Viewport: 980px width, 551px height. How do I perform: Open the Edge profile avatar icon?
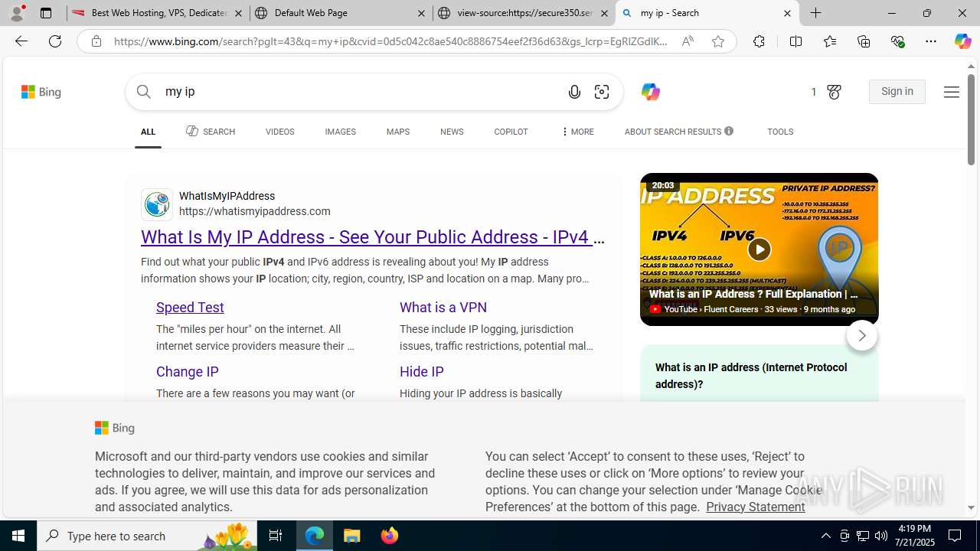(x=17, y=13)
